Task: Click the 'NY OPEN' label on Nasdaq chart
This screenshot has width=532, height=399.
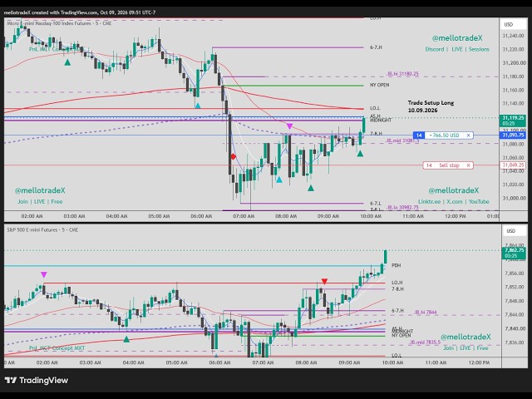Action: coord(379,85)
